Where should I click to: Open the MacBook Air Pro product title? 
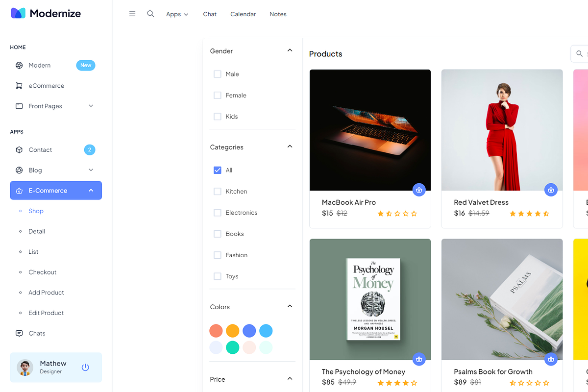pyautogui.click(x=349, y=202)
